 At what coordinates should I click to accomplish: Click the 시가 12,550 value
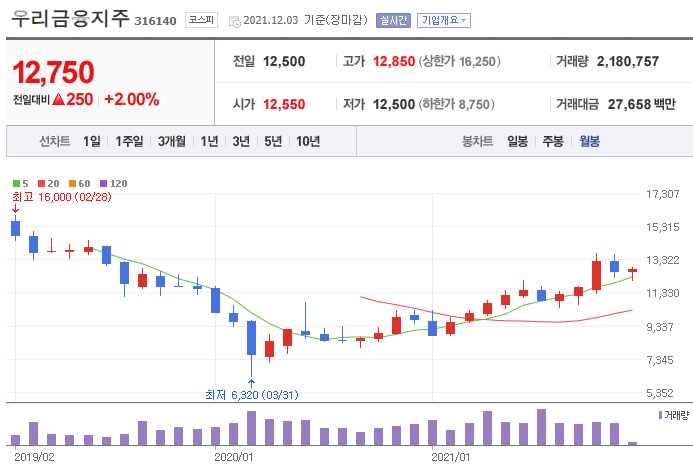(x=284, y=104)
